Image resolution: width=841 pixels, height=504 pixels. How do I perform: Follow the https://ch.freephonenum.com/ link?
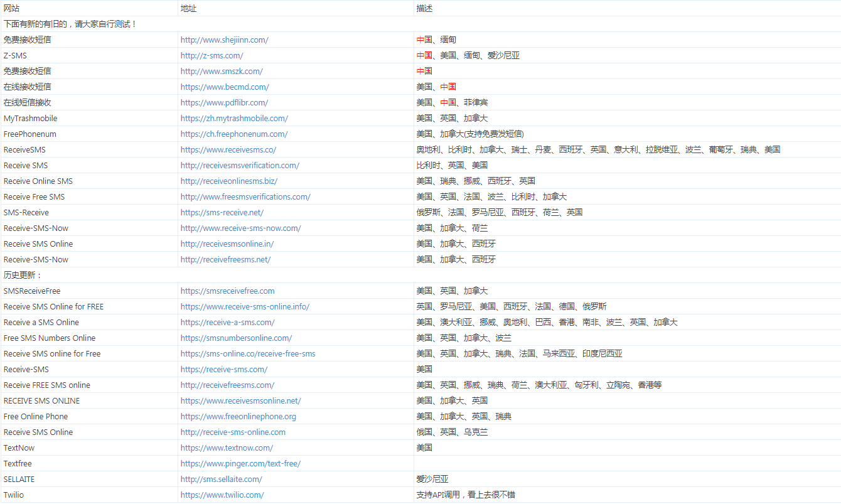[234, 134]
